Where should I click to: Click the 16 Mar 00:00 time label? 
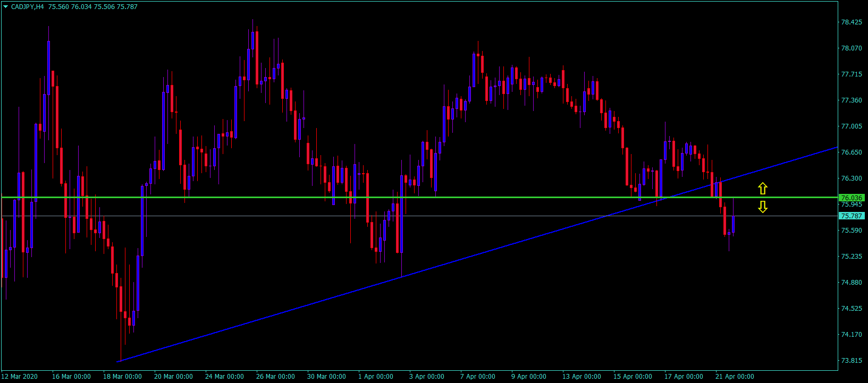(x=71, y=377)
